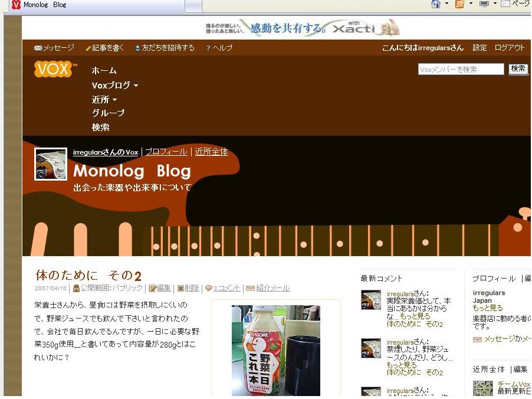Expand the dropdown arrow beside Home icon

pos(446,4)
